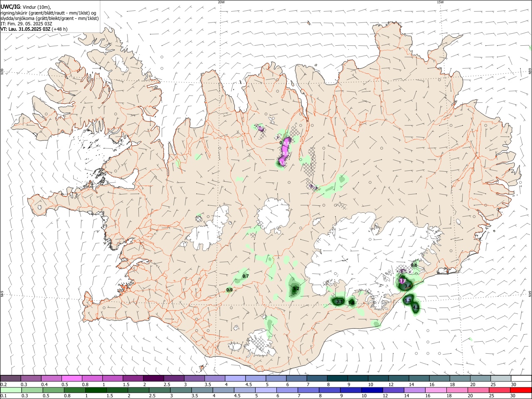
Task: Click the pink 16 mm rain scale swatch
Action: [436, 390]
